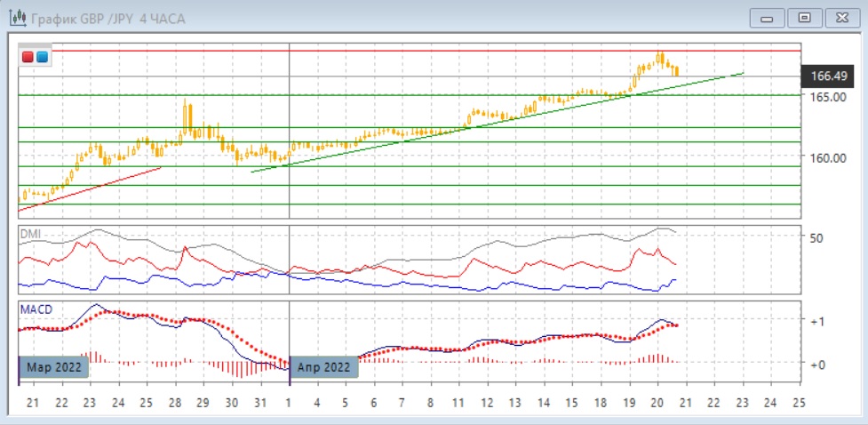Click date label 19 on the time axis
868x425 pixels.
pyautogui.click(x=629, y=402)
